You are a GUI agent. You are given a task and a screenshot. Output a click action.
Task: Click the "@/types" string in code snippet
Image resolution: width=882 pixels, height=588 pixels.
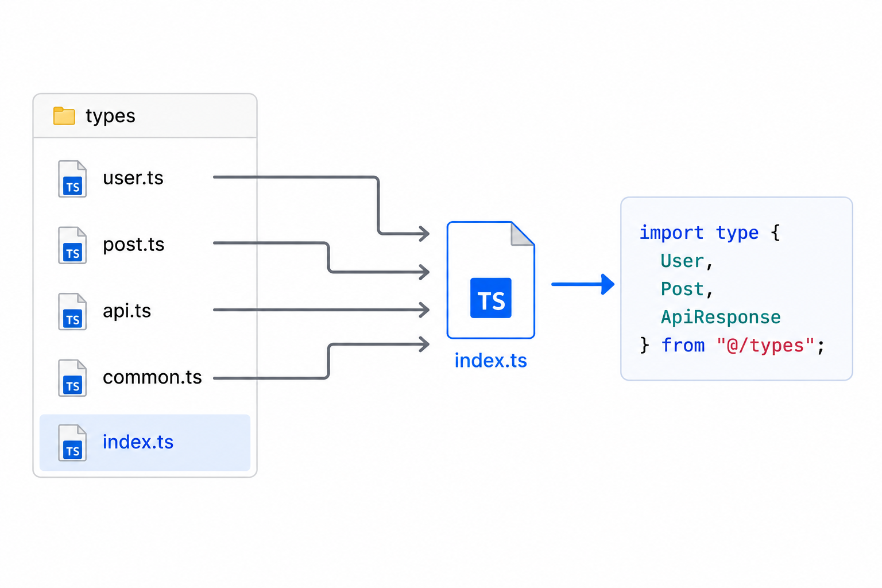(x=765, y=346)
